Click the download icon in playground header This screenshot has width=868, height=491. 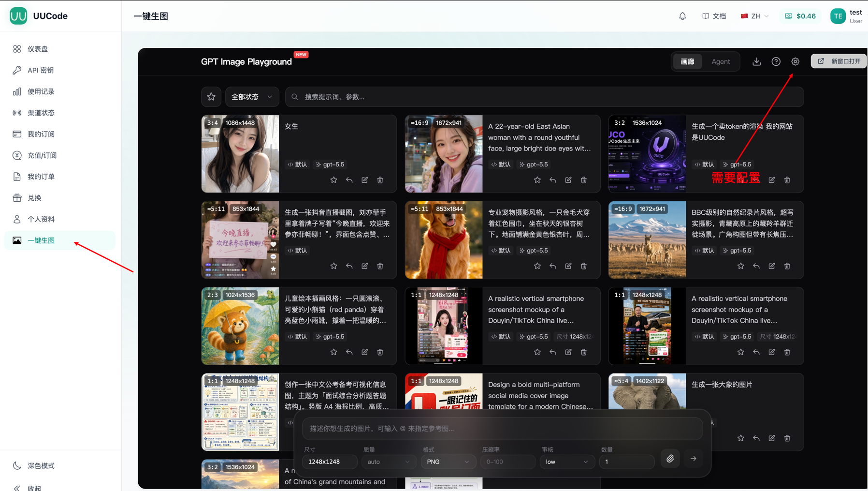tap(757, 61)
